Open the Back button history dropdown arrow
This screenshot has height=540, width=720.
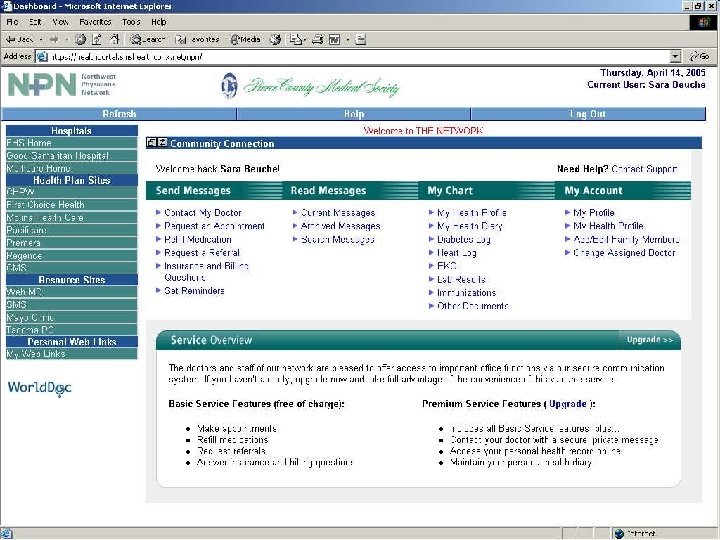(x=41, y=40)
